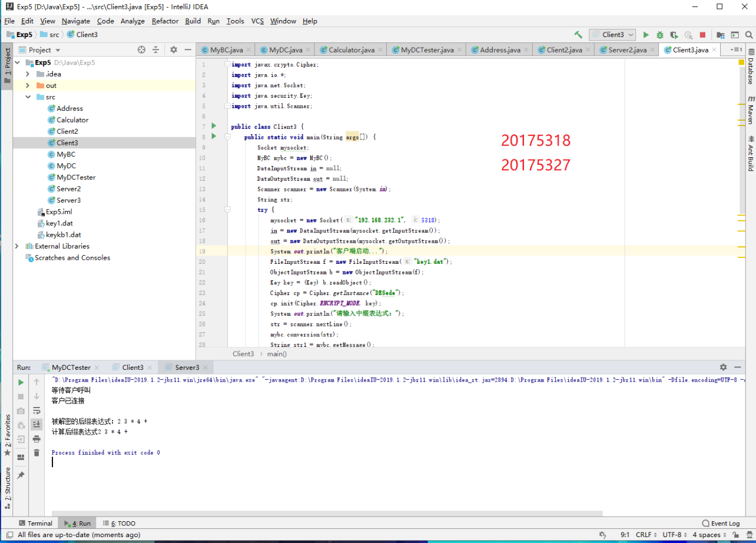
Task: Toggle scroll to end in Run console
Action: point(37,424)
